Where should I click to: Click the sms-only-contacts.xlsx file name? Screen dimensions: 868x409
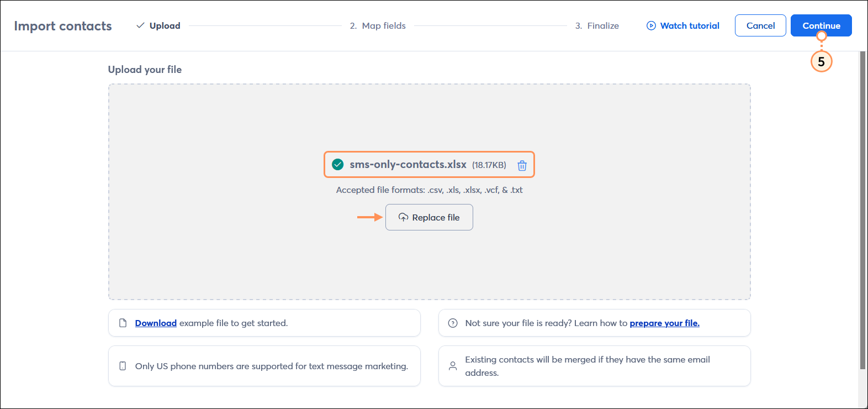coord(408,164)
